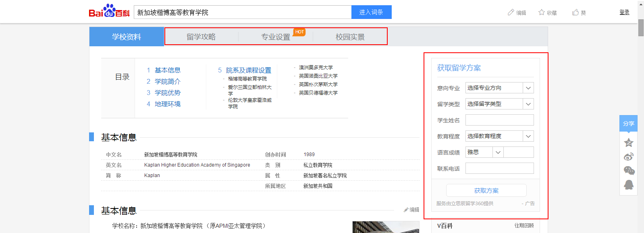Open the 雅思 language test dropdown
This screenshot has width=644, height=233.
click(x=484, y=152)
